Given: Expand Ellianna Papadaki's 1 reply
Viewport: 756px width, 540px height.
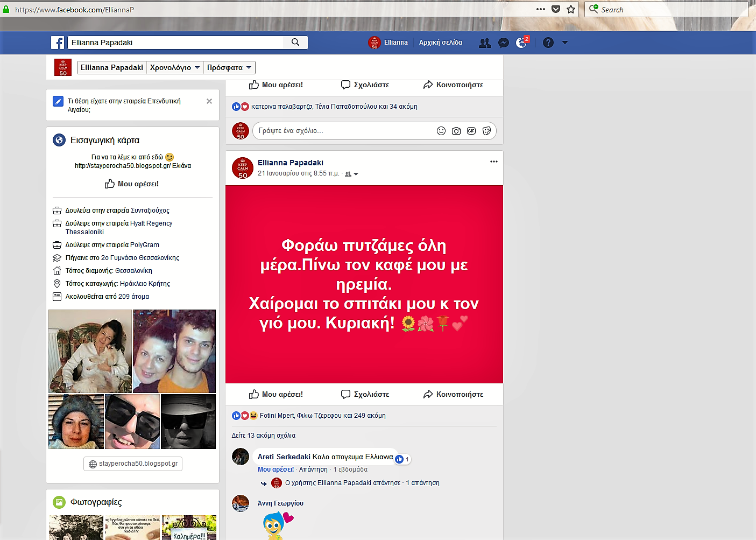Looking at the screenshot, I should pyautogui.click(x=362, y=483).
